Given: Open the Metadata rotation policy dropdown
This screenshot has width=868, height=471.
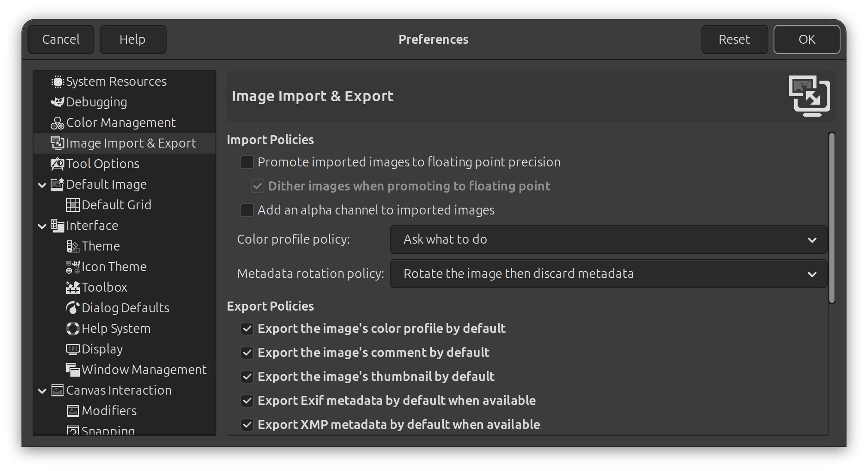Looking at the screenshot, I should pyautogui.click(x=608, y=274).
